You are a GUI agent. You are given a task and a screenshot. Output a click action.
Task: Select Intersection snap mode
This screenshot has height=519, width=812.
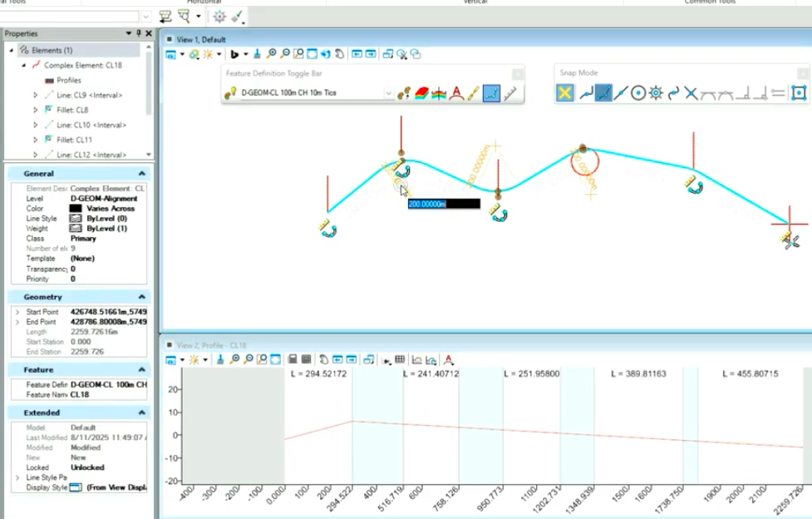pos(691,93)
